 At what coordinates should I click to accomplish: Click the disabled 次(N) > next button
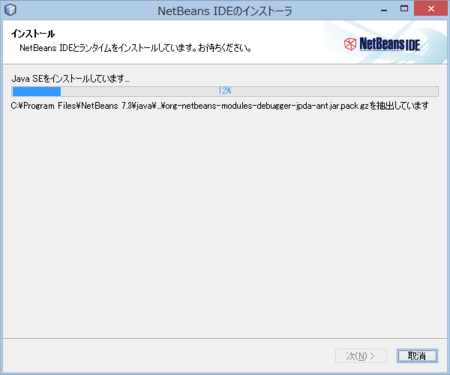click(361, 356)
